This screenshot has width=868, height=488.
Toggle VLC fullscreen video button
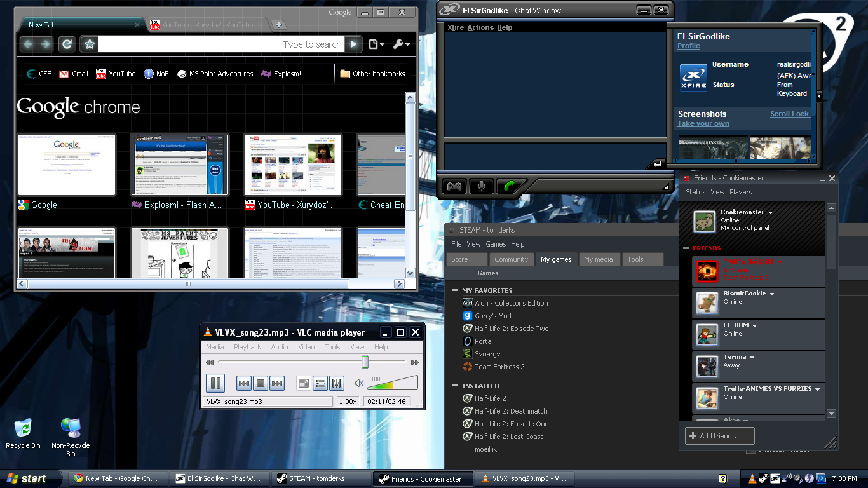coord(304,383)
